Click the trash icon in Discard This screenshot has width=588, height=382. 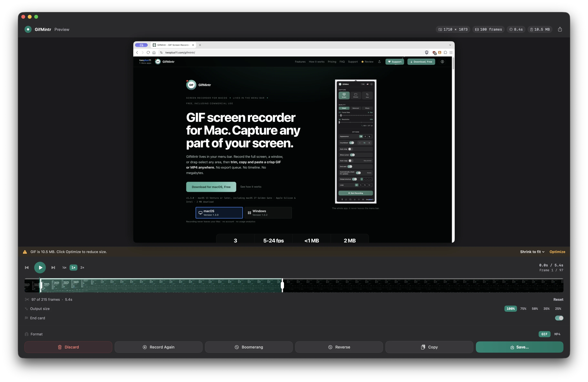(x=60, y=347)
